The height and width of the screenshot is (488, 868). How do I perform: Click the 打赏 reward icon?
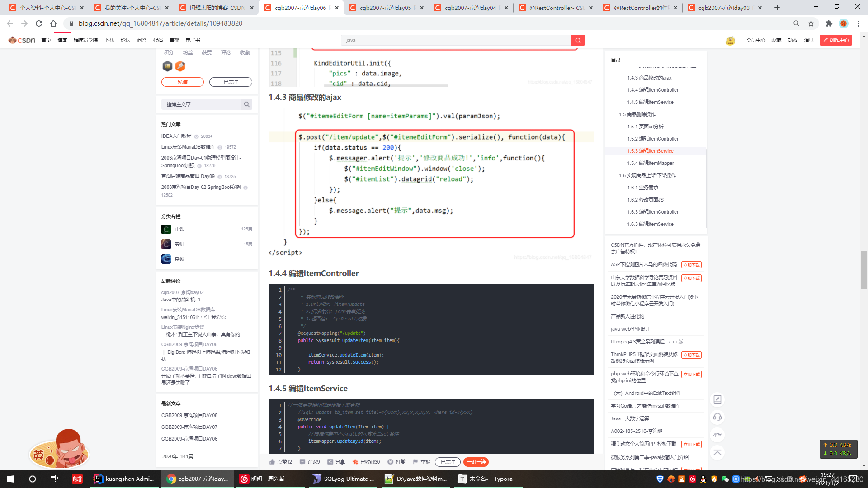click(x=390, y=462)
